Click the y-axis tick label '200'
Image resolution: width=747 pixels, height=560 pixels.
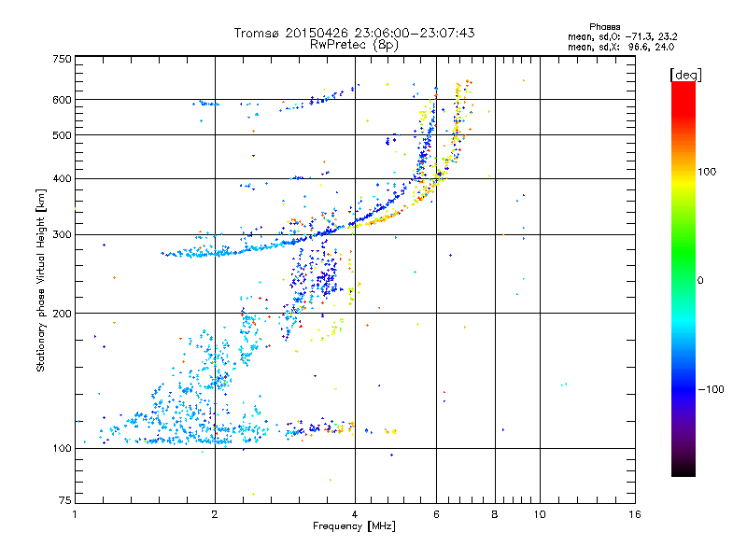[62, 314]
